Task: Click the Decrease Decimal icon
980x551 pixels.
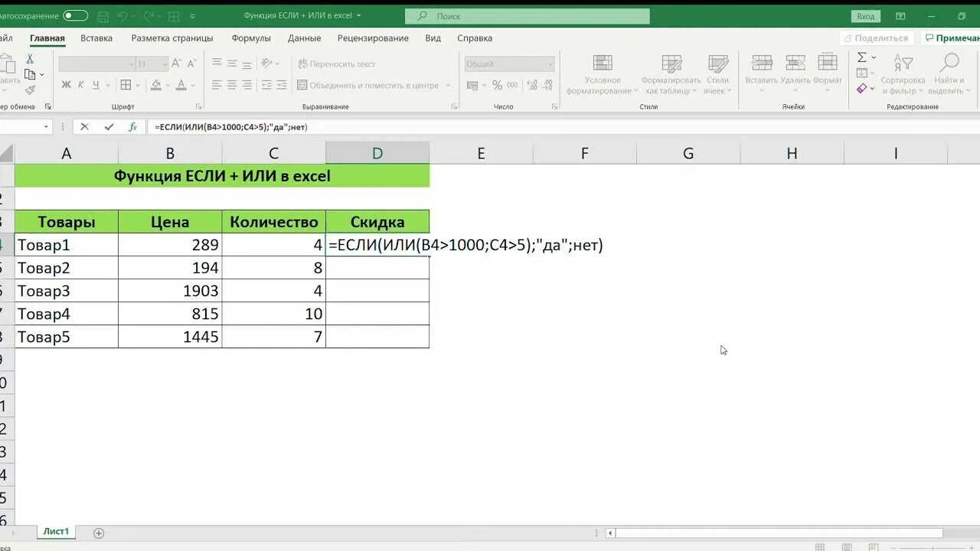Action: 547,85
